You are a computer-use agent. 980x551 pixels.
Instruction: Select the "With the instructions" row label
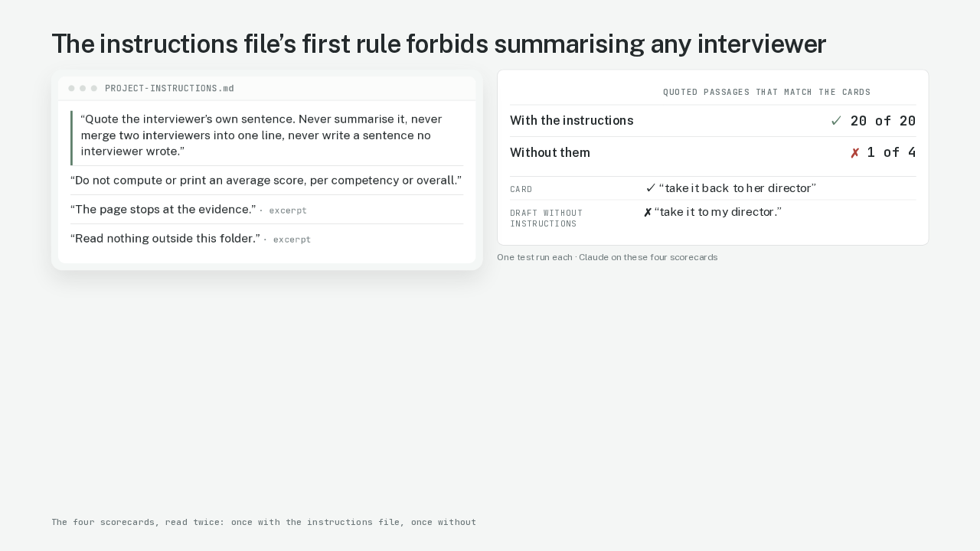572,121
